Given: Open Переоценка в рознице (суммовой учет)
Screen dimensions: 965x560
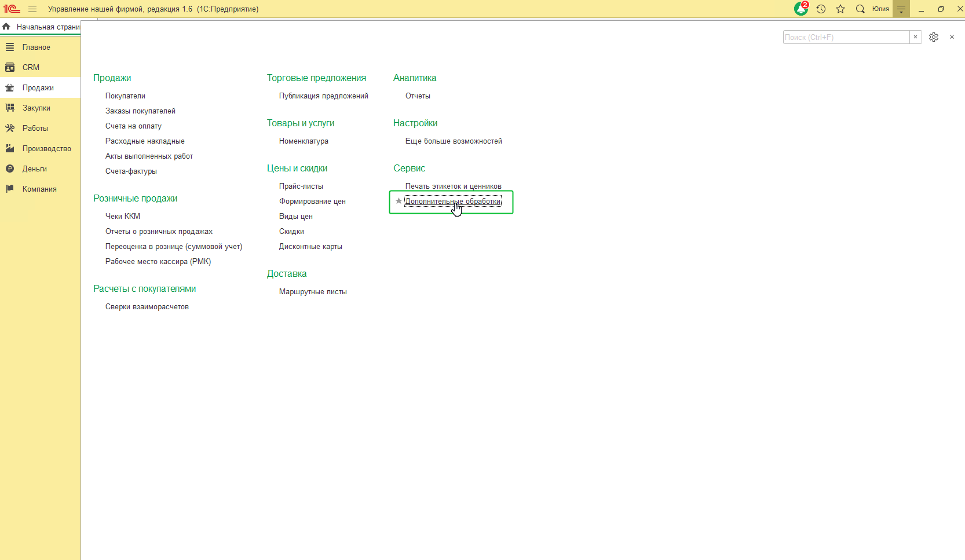Looking at the screenshot, I should pyautogui.click(x=174, y=246).
